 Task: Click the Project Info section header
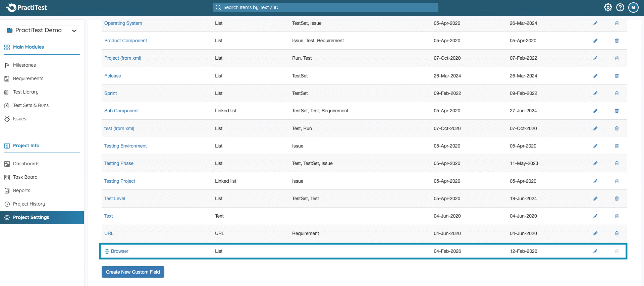click(x=26, y=146)
